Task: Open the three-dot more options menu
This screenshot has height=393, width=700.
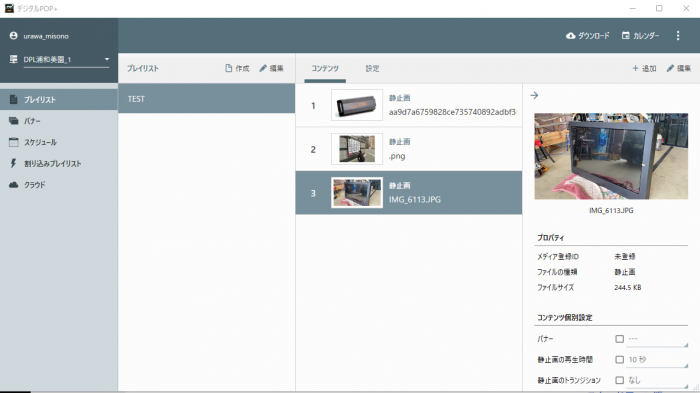Action: pyautogui.click(x=678, y=36)
